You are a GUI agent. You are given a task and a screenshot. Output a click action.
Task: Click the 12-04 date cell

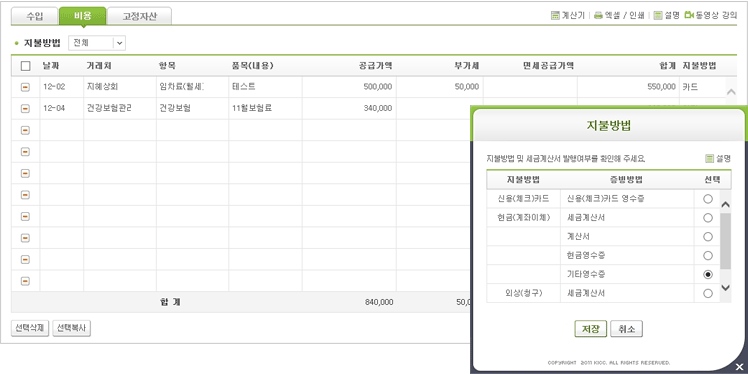(62, 109)
